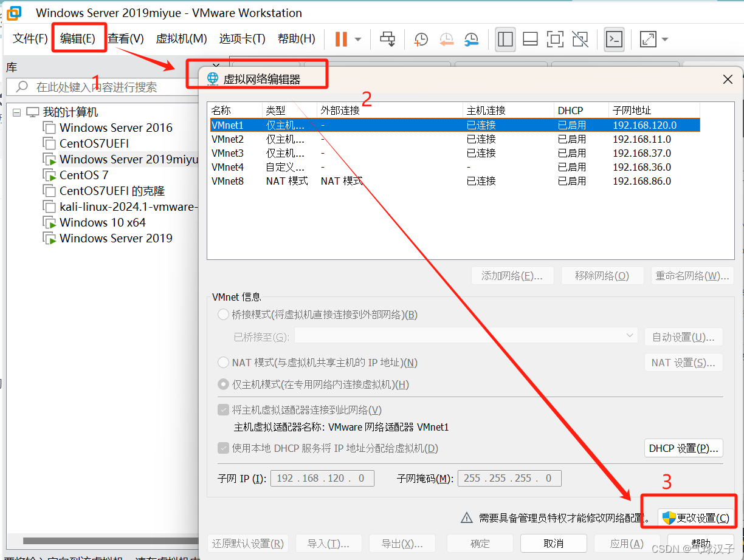Click the 添加网络(E)... button
Viewport: 744px width, 560px height.
tap(512, 276)
